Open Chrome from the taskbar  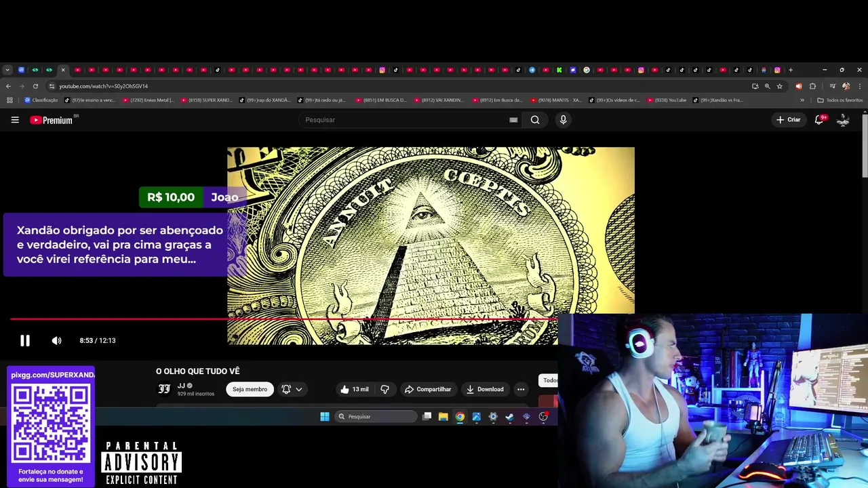460,417
